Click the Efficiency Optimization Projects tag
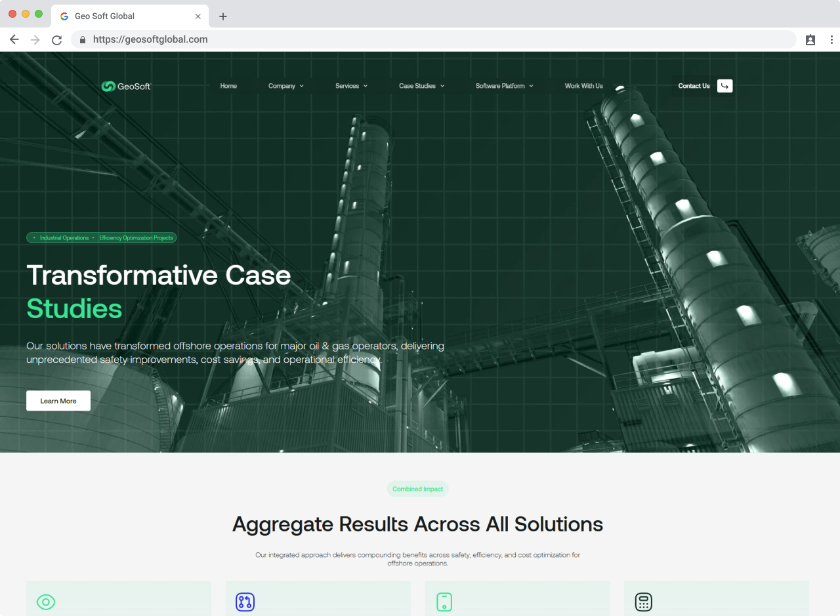The image size is (840, 616). pos(136,238)
